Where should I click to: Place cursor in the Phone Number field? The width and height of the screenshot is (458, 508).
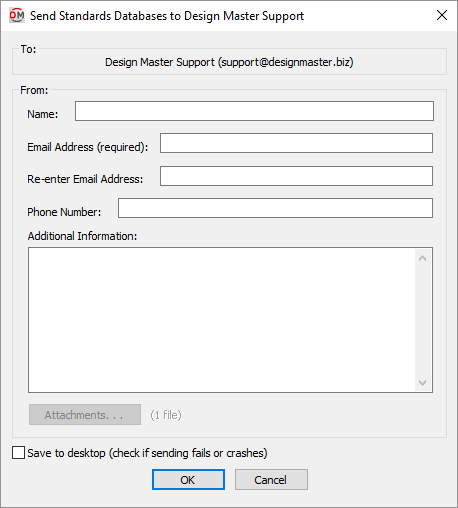275,208
